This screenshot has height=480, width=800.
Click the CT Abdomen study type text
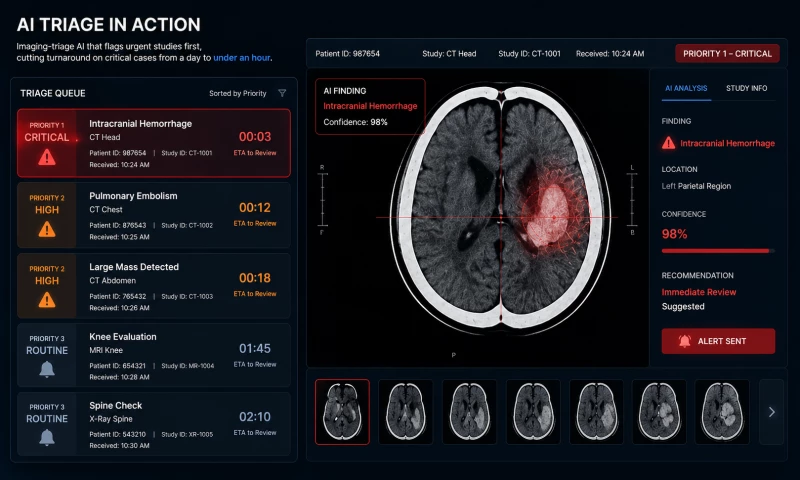click(112, 281)
